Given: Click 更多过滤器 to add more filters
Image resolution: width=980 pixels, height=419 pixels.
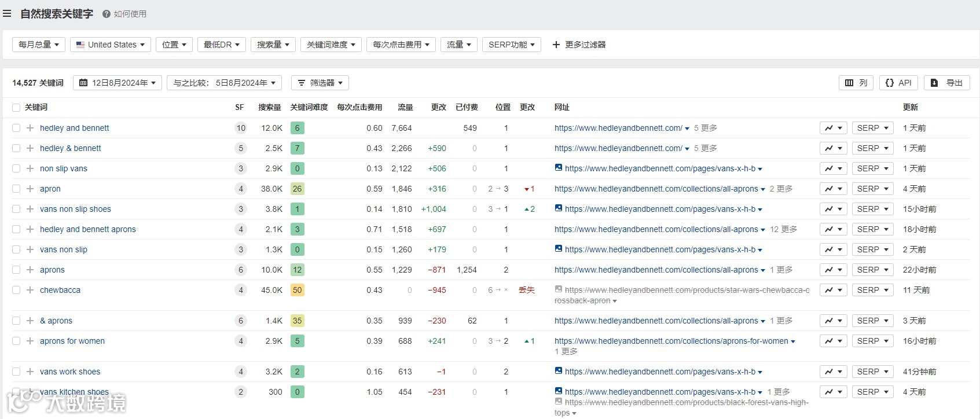Looking at the screenshot, I should coord(579,45).
